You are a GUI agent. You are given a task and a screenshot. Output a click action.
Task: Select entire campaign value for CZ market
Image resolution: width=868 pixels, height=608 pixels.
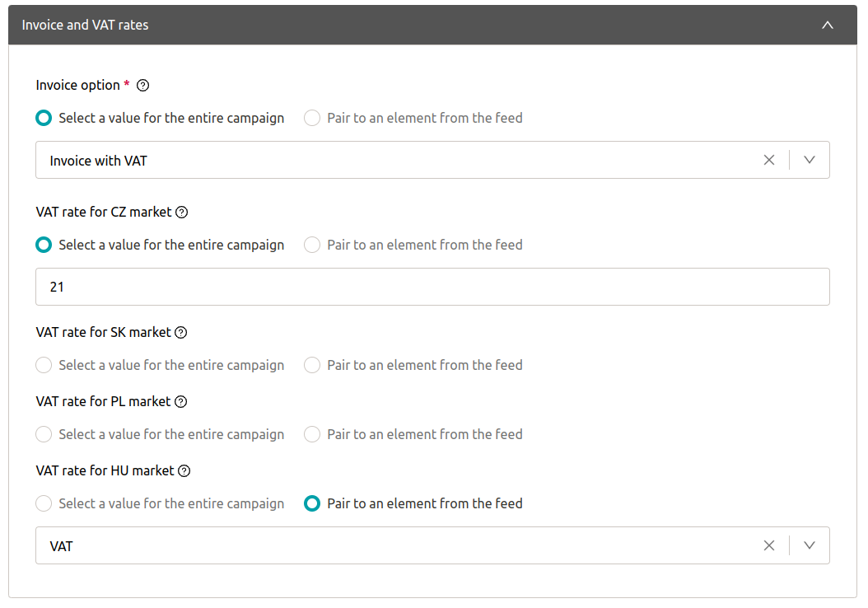click(x=44, y=245)
